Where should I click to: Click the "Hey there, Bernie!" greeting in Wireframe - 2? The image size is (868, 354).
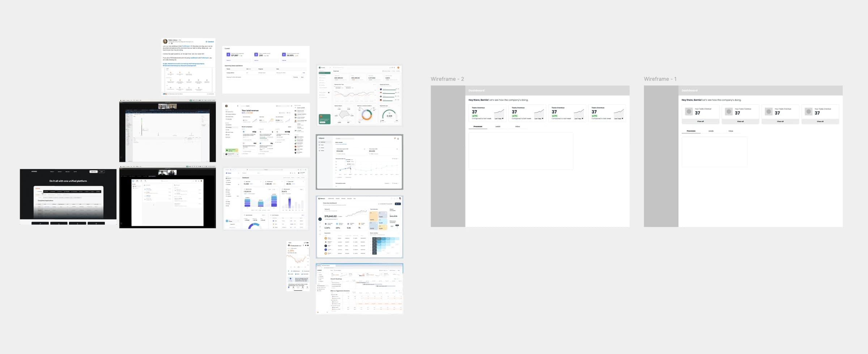[x=478, y=100]
